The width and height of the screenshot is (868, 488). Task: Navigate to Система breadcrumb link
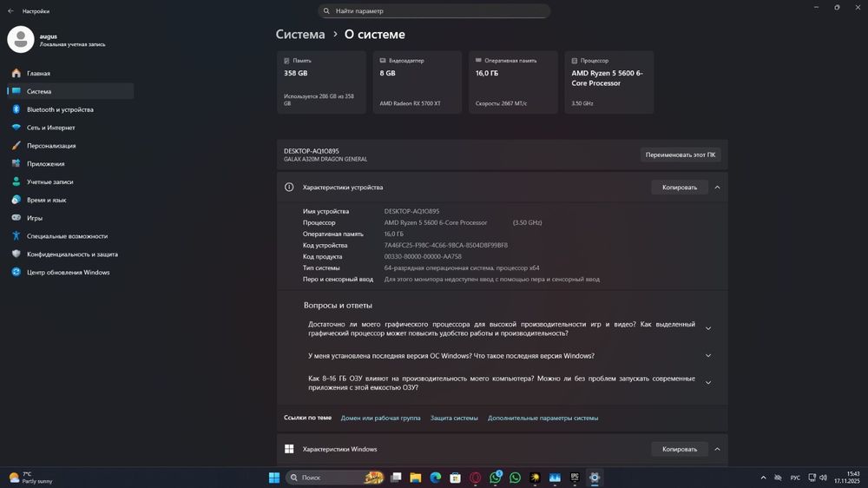pyautogui.click(x=300, y=35)
